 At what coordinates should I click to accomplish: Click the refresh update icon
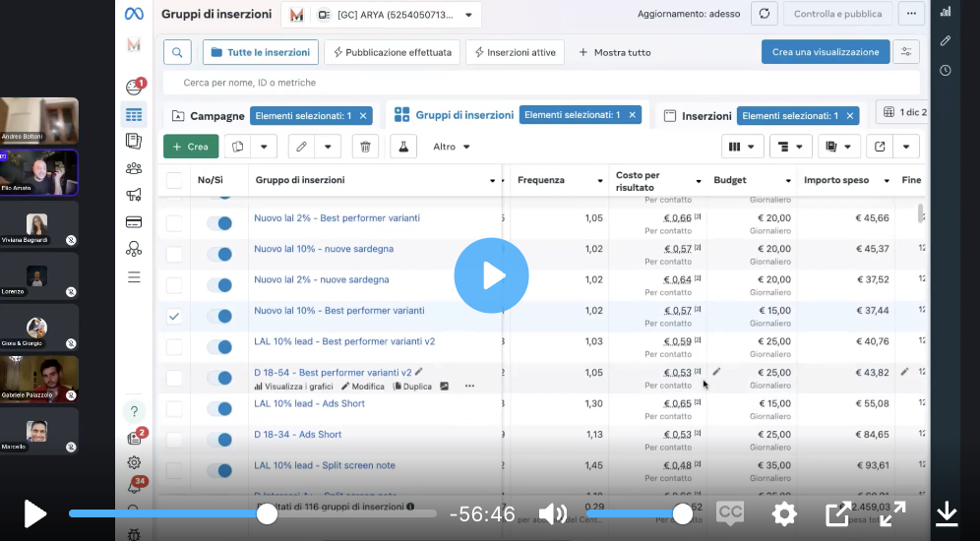pyautogui.click(x=765, y=14)
